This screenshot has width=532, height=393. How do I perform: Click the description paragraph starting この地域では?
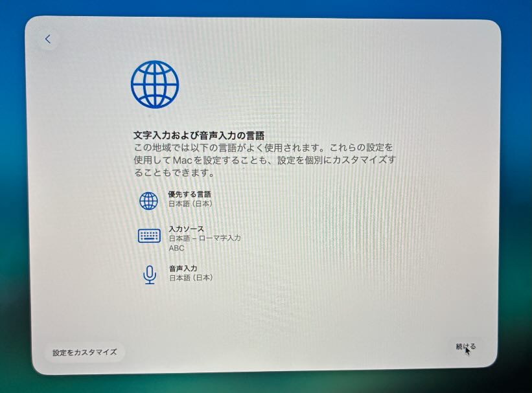coord(264,160)
